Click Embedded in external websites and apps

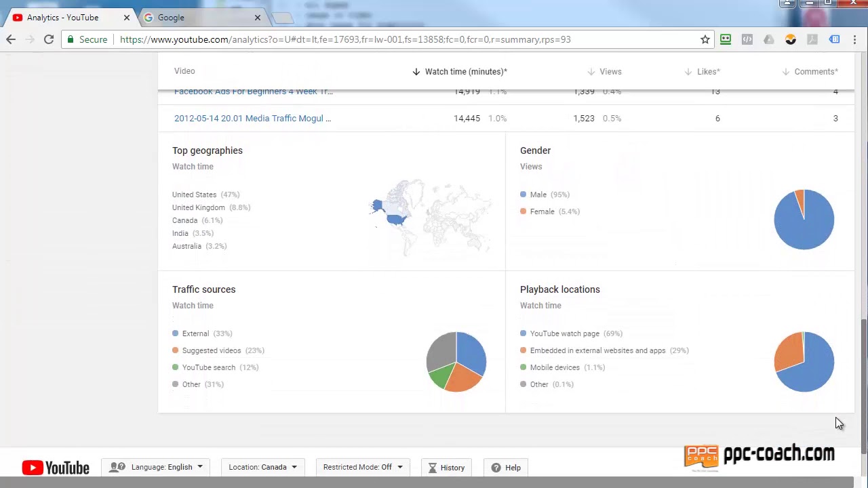[604, 350]
